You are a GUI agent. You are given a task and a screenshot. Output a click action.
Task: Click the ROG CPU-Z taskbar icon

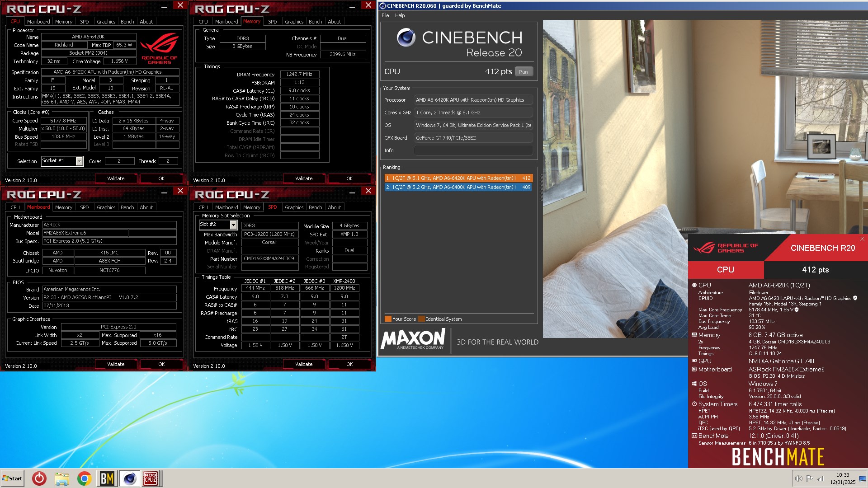pos(151,478)
